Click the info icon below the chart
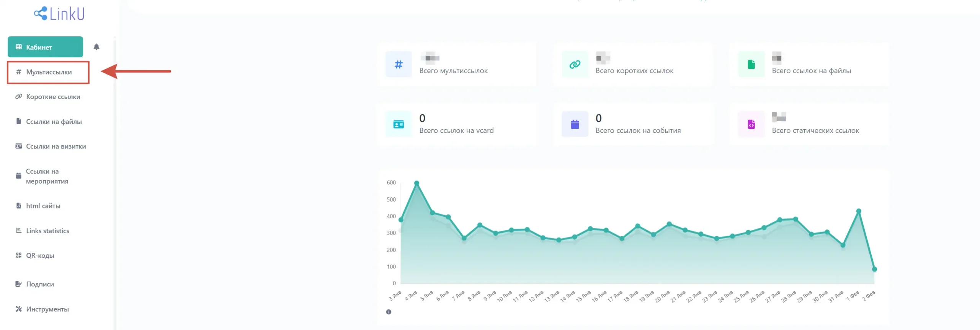Screen dimensions: 980x330 point(389,312)
